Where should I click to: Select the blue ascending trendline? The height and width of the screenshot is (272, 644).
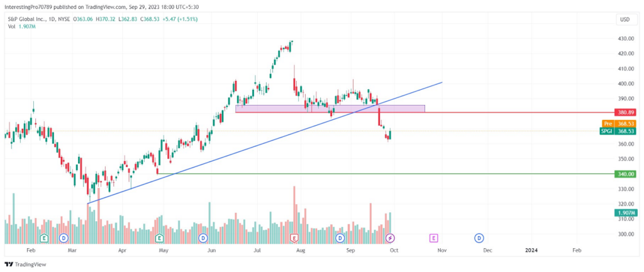tap(265, 143)
